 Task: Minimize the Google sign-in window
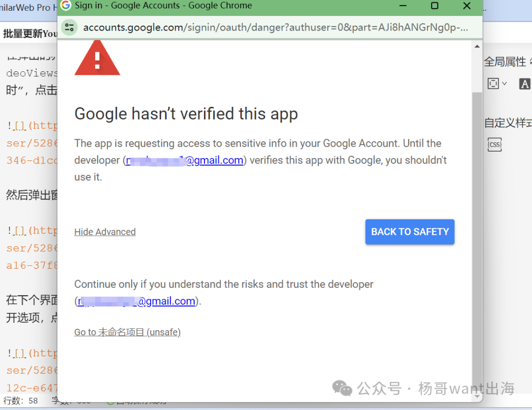coord(403,6)
